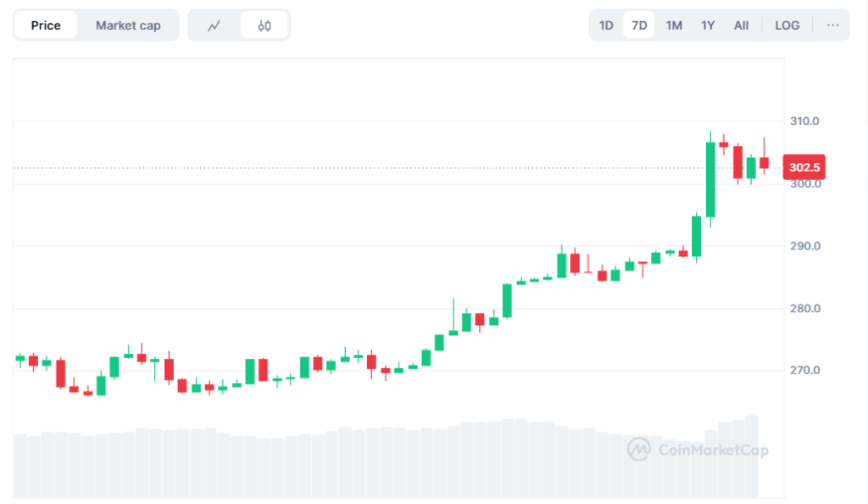
Task: Click the 290.0 price axis label
Action: (x=804, y=246)
